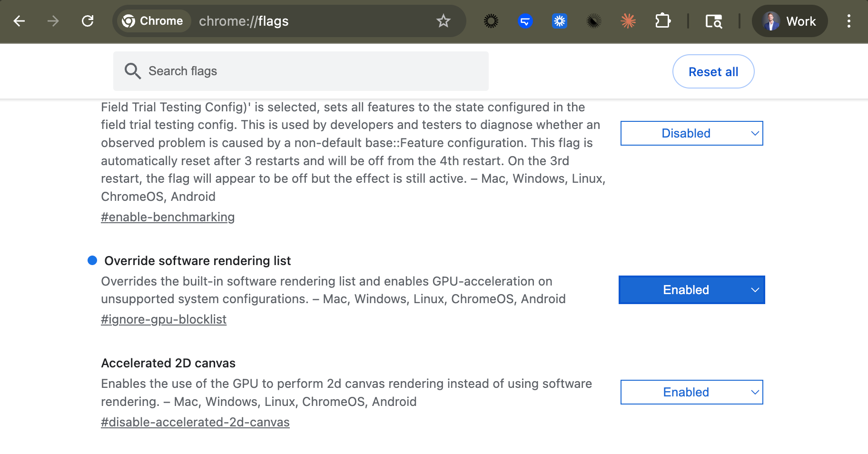Click the orange starburst extension icon
The height and width of the screenshot is (454, 868).
[x=628, y=21]
